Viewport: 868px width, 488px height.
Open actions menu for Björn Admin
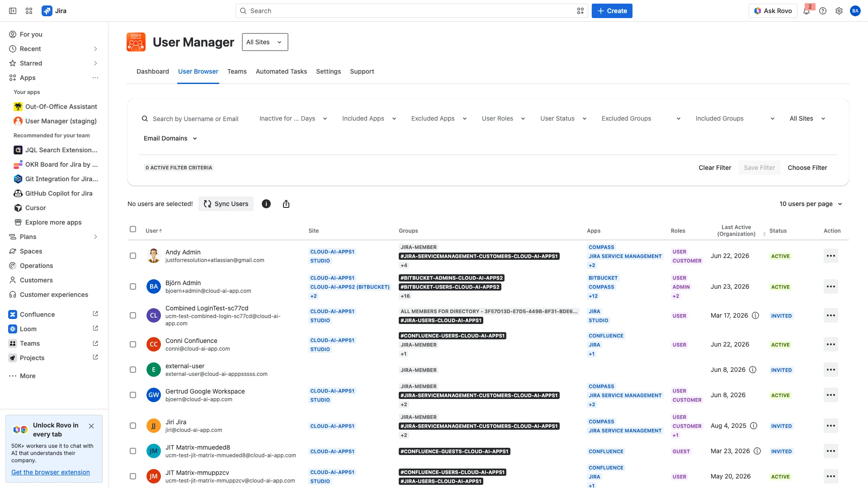[831, 286]
